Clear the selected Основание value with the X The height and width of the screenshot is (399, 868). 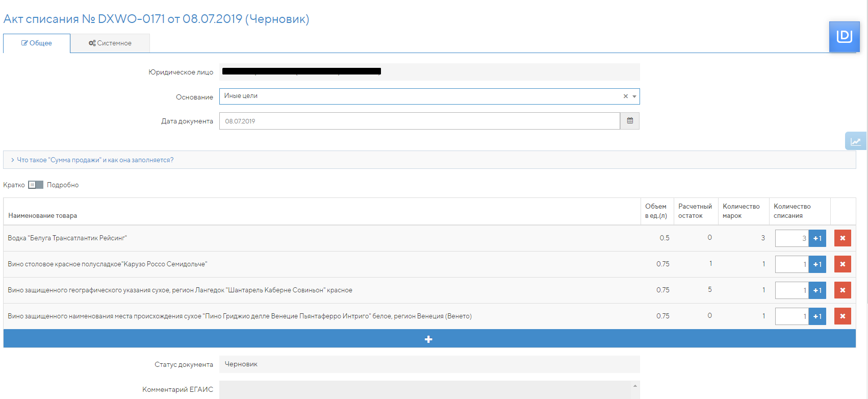click(x=625, y=96)
